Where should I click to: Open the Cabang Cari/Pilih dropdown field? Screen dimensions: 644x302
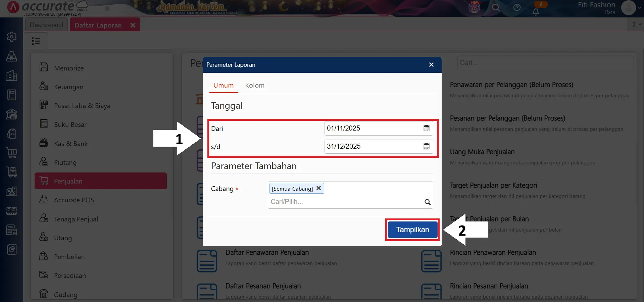click(346, 202)
